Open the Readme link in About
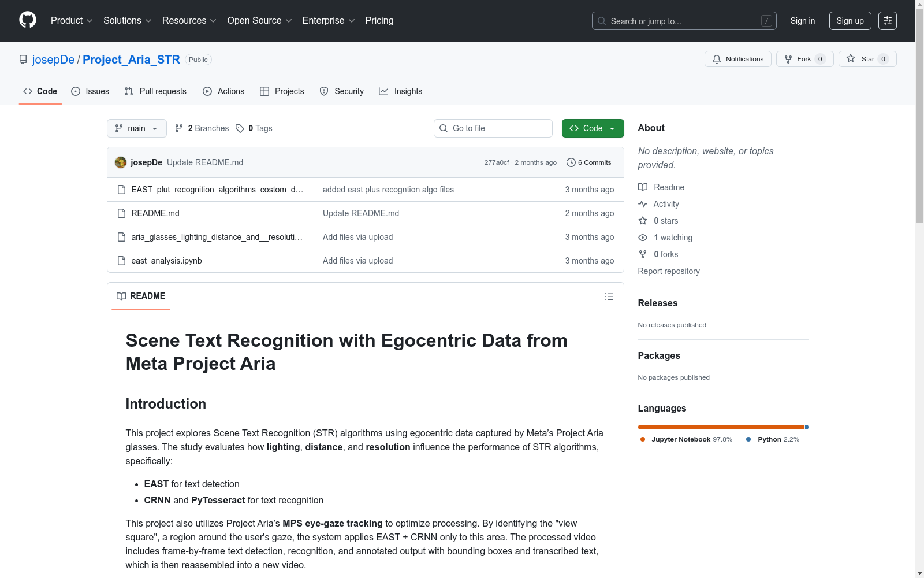The width and height of the screenshot is (924, 578). [x=661, y=187]
